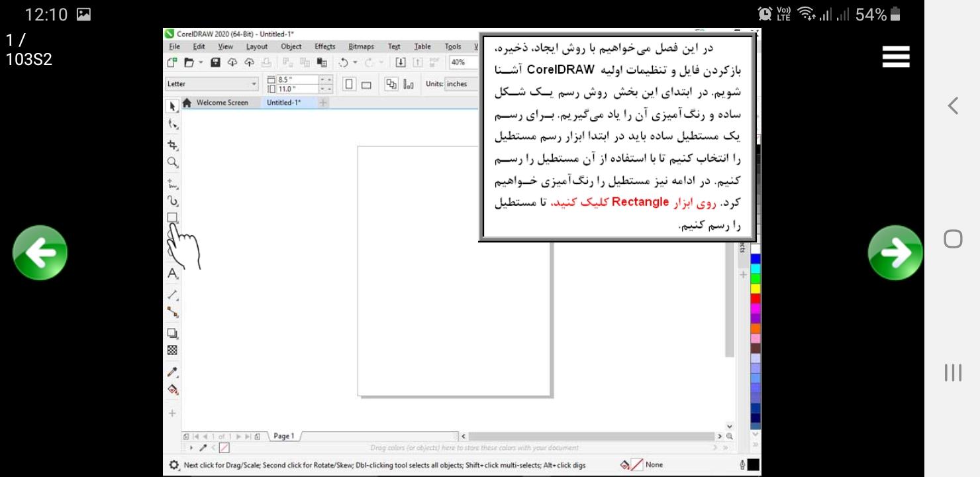
Task: Set page orientation to Landscape
Action: (x=366, y=84)
